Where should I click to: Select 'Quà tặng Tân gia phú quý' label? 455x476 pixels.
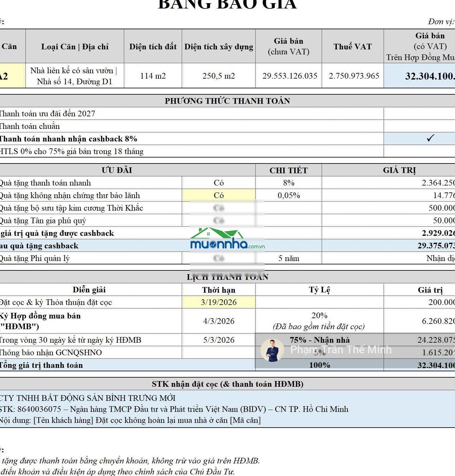43,220
